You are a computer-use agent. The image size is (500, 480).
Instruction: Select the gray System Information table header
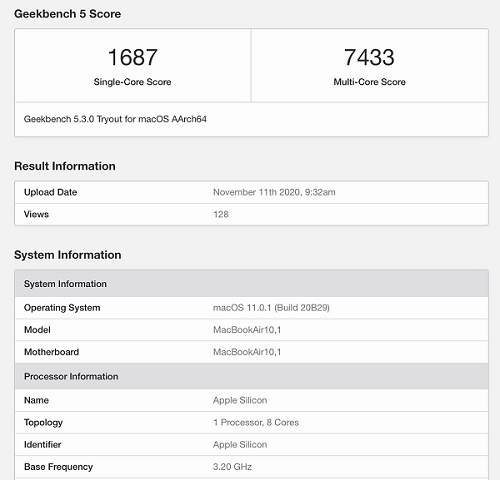pyautogui.click(x=252, y=284)
